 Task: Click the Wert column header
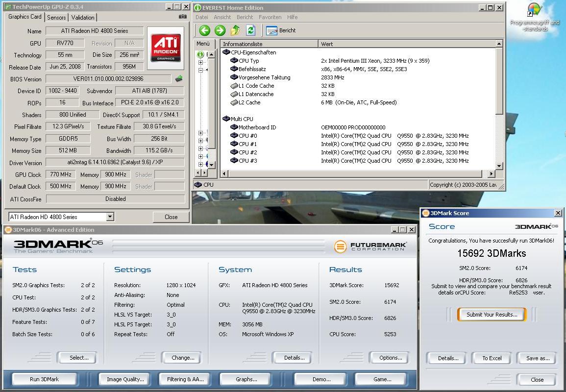407,44
